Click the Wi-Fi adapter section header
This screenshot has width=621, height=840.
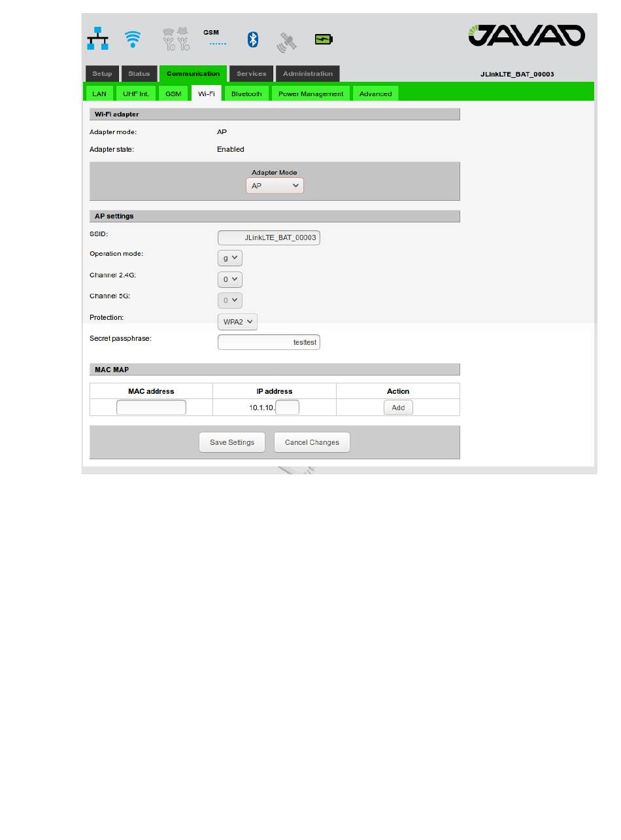(x=275, y=114)
